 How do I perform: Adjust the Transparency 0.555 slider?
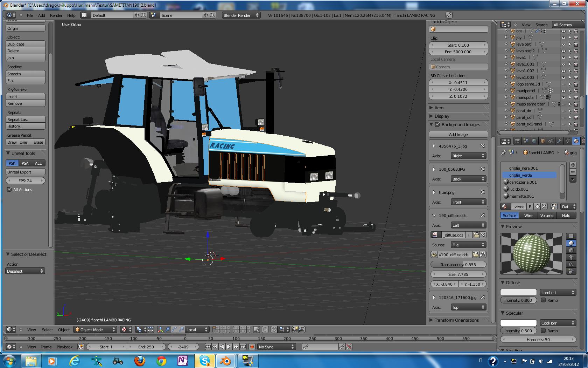tap(458, 265)
